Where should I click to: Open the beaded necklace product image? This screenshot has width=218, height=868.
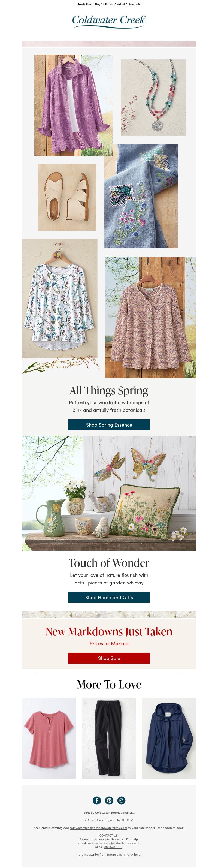pos(153,97)
